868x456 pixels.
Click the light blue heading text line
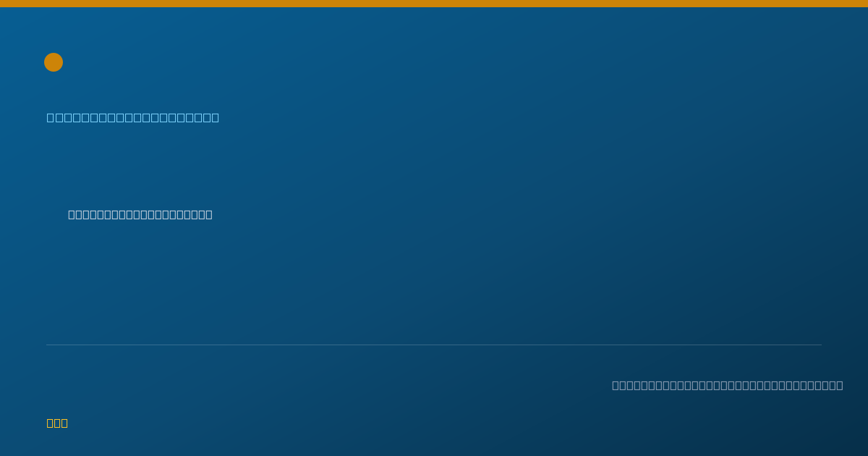(133, 117)
